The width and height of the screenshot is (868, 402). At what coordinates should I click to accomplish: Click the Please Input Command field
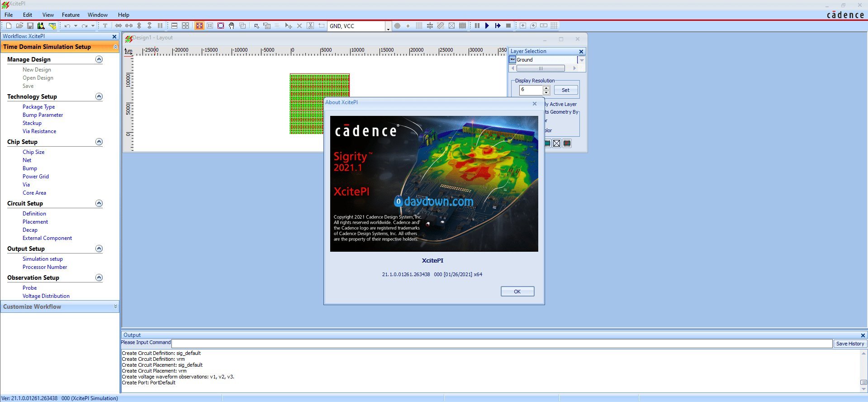click(502, 344)
